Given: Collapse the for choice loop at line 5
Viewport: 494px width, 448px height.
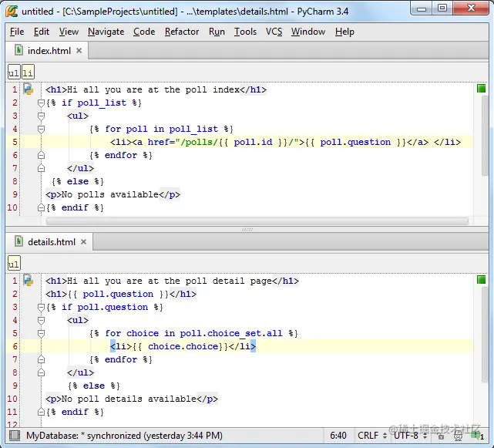Looking at the screenshot, I should click(x=41, y=333).
